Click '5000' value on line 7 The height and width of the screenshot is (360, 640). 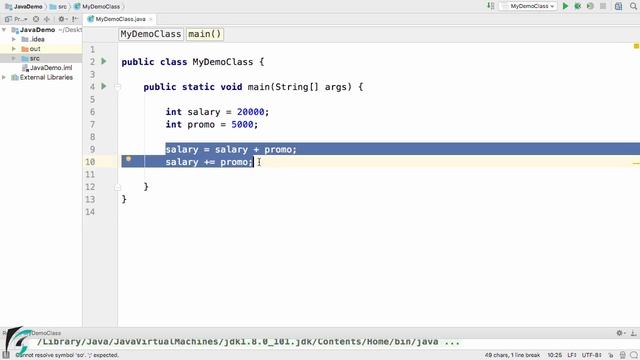click(x=242, y=124)
